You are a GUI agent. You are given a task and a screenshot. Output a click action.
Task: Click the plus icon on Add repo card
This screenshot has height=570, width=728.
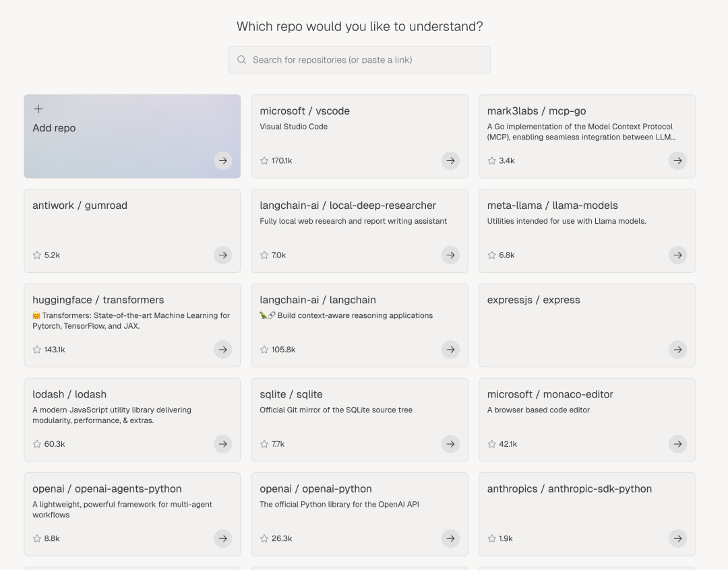tap(38, 108)
